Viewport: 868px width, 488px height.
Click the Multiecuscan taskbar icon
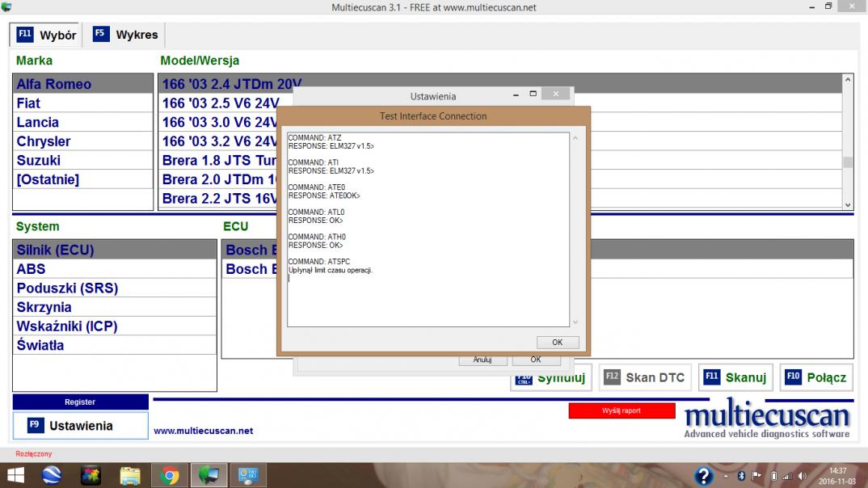tap(209, 475)
